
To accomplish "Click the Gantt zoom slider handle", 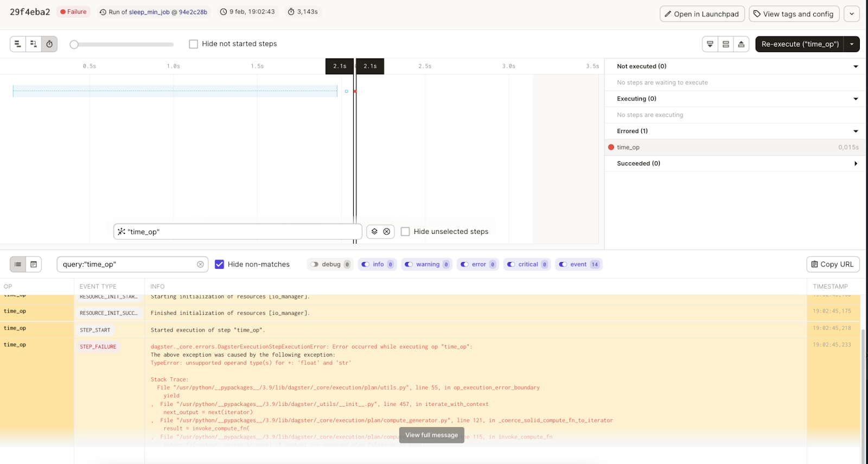I will coord(74,45).
